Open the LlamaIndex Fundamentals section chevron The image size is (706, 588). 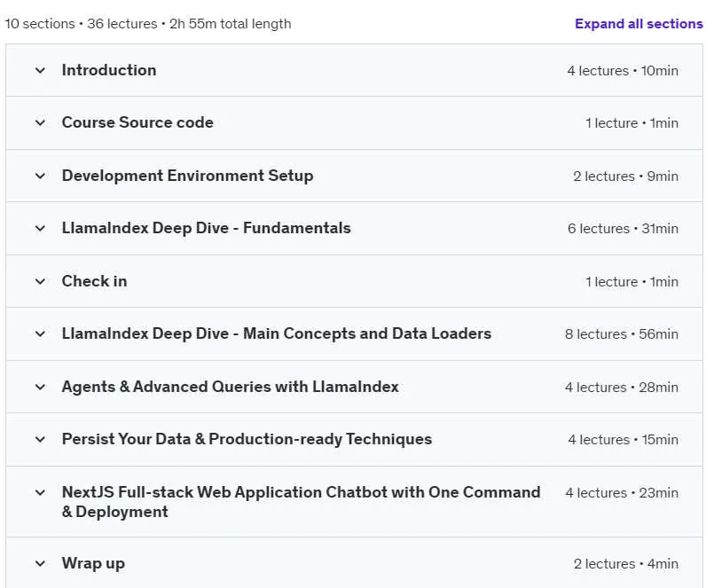tap(40, 228)
